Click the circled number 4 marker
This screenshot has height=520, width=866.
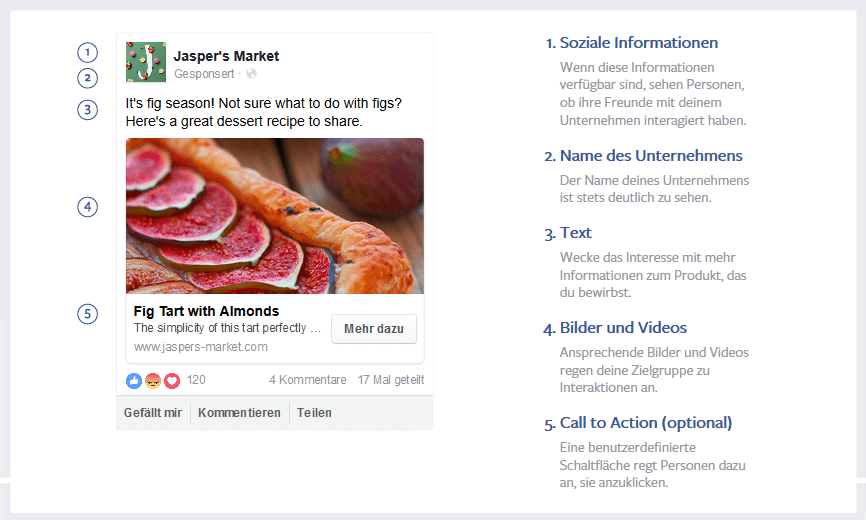click(x=88, y=207)
